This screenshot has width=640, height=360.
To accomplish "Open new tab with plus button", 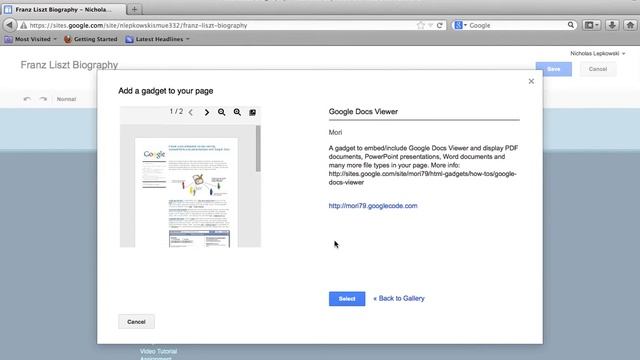I will tap(134, 9).
